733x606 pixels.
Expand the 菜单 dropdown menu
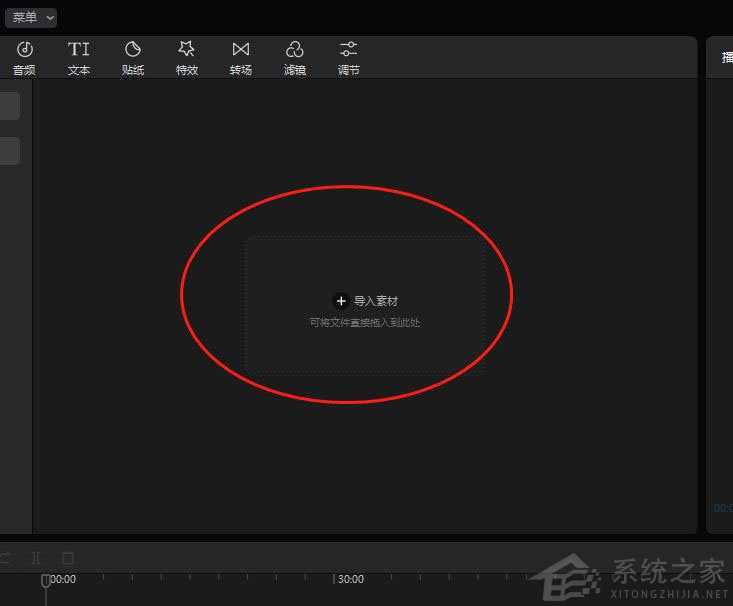31,18
